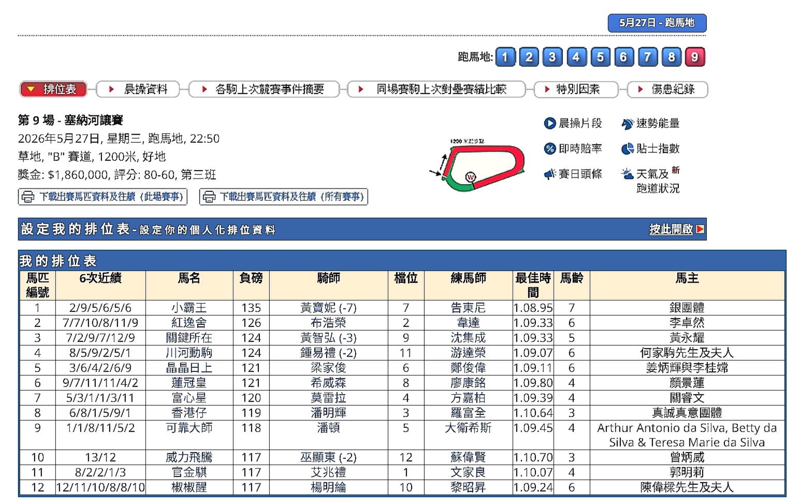Click the 最佳時間 column header

point(533,285)
